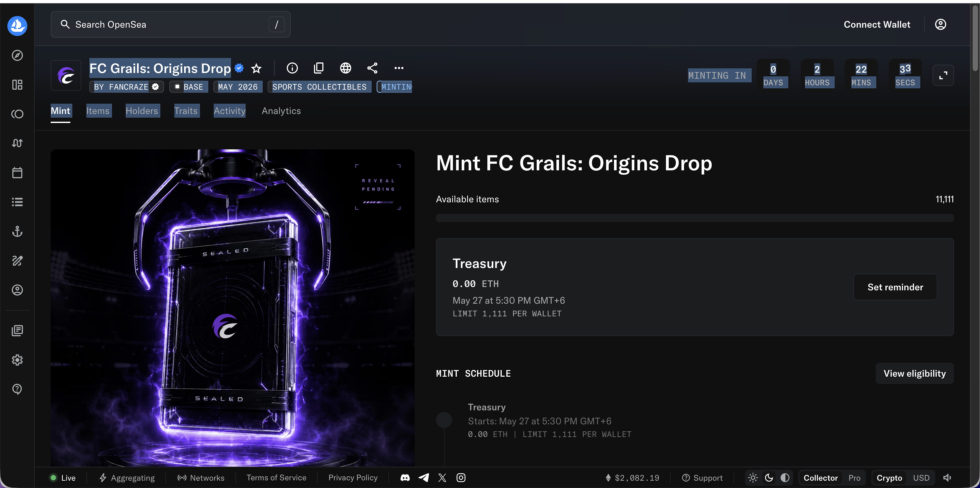
Task: Open the Activity list icon in sidebar
Action: pyautogui.click(x=17, y=202)
